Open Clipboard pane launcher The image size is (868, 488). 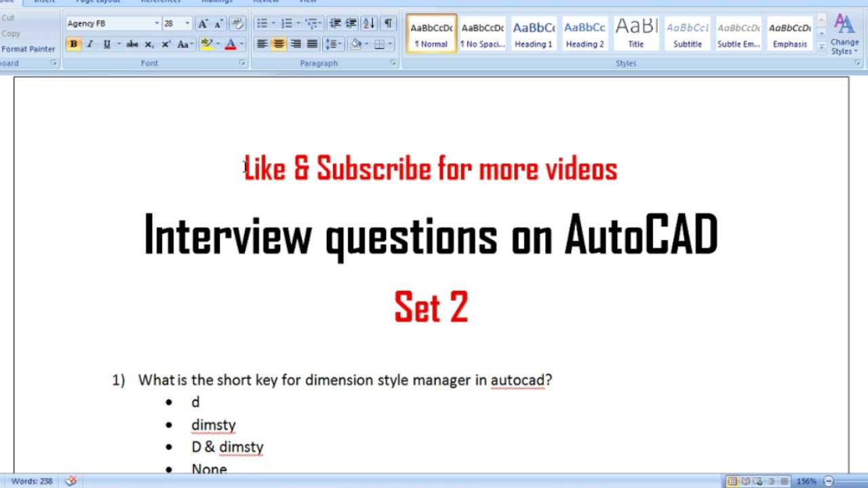[54, 63]
